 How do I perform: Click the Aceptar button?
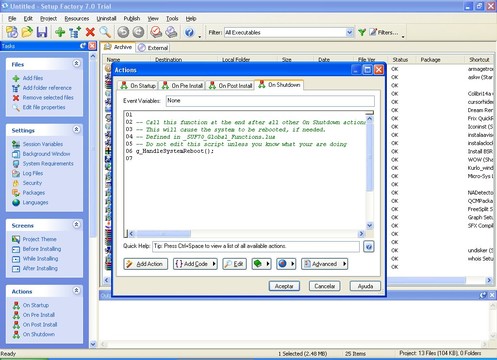click(x=284, y=286)
